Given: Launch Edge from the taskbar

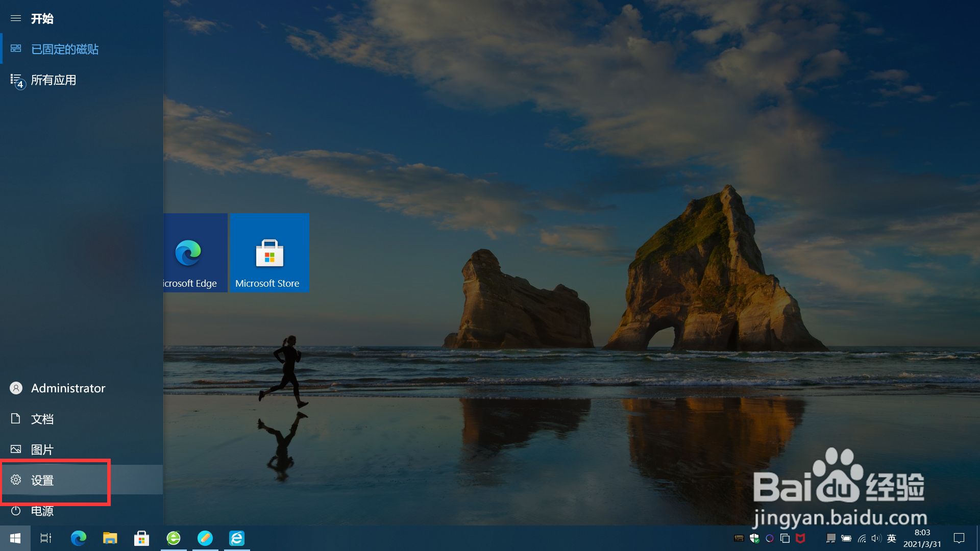Looking at the screenshot, I should 78,538.
